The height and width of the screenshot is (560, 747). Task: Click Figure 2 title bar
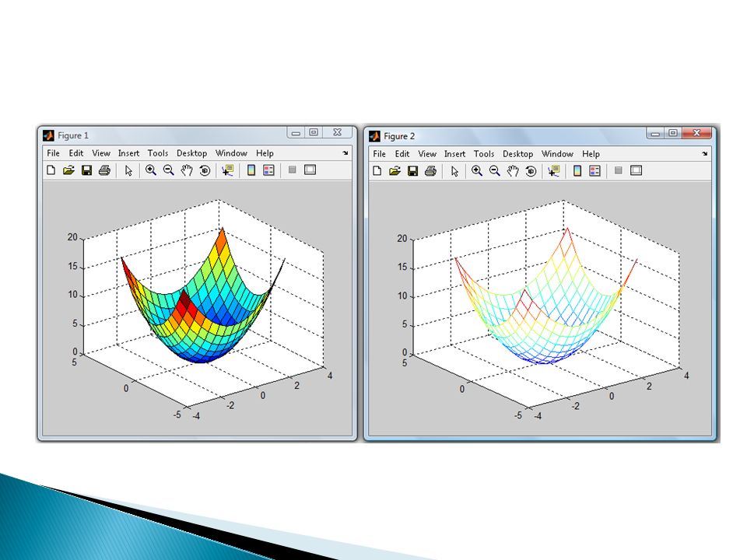point(540,135)
